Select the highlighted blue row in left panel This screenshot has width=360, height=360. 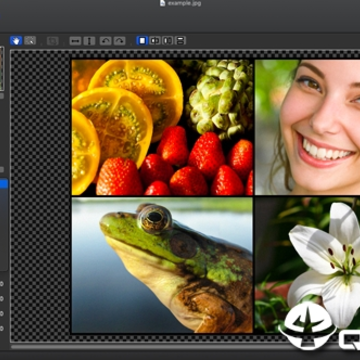click(x=4, y=184)
